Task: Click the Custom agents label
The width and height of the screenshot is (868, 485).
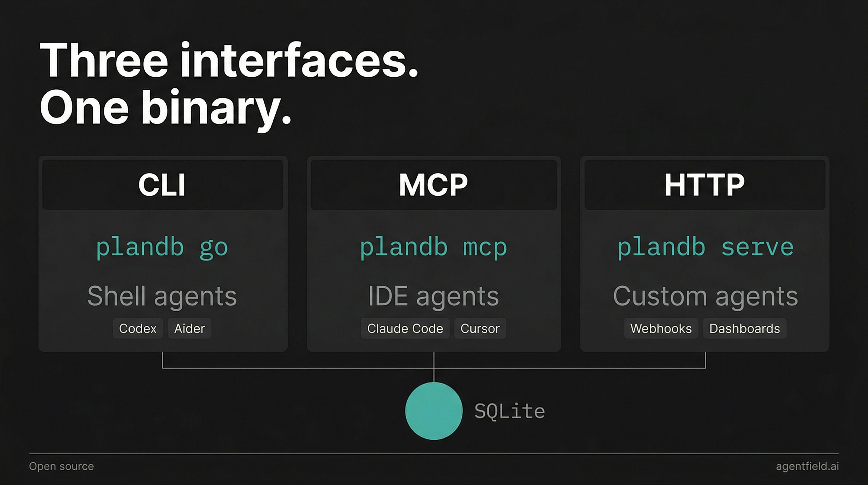Action: [x=705, y=296]
